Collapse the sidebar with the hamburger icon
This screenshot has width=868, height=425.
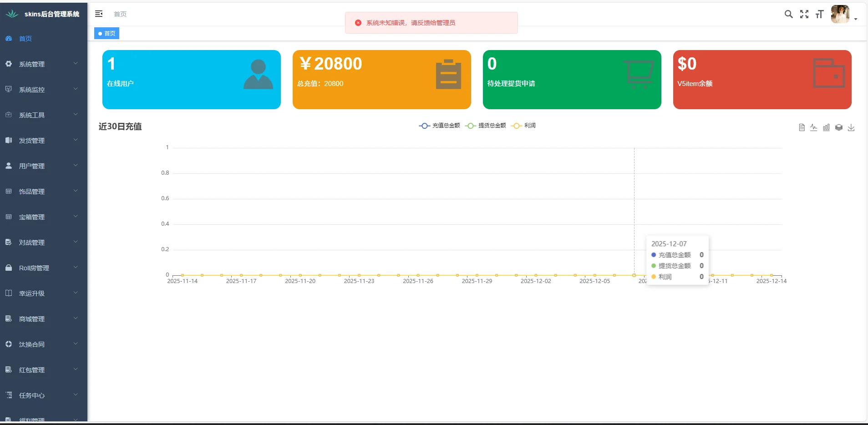tap(99, 14)
